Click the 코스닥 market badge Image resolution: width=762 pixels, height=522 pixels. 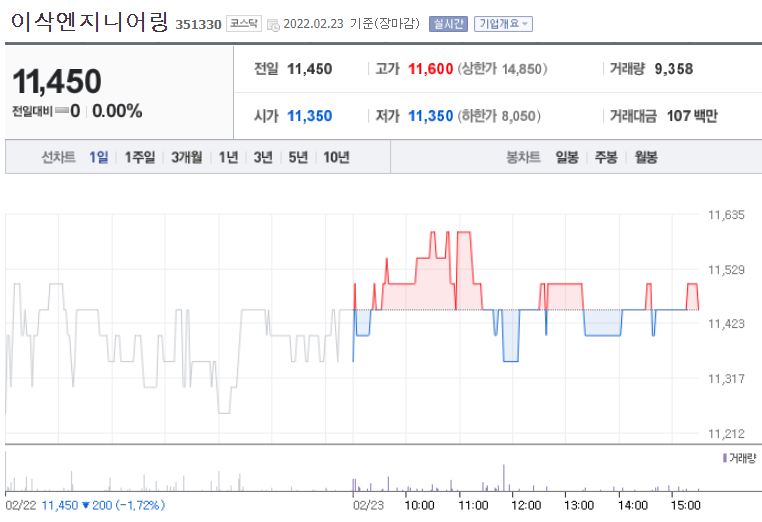point(243,23)
